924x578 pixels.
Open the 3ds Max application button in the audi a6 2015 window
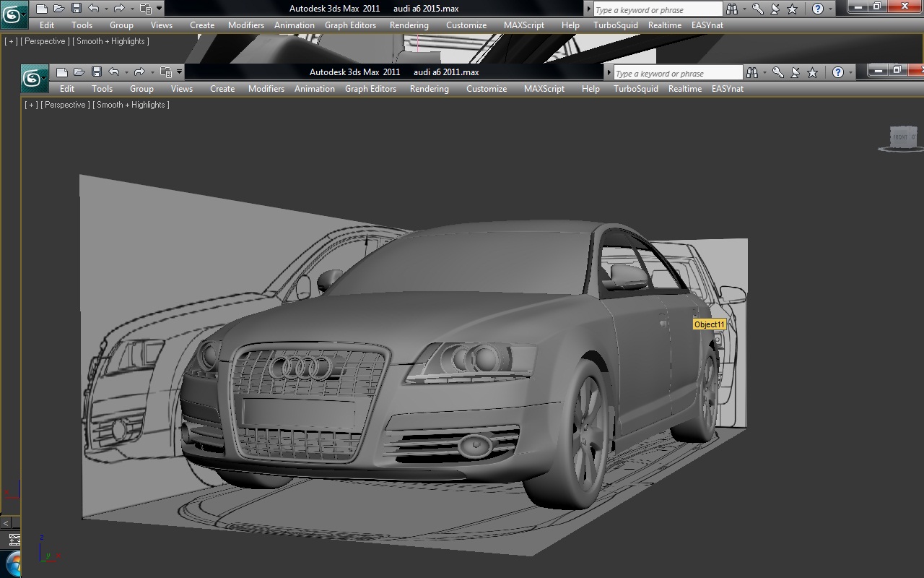[x=14, y=14]
